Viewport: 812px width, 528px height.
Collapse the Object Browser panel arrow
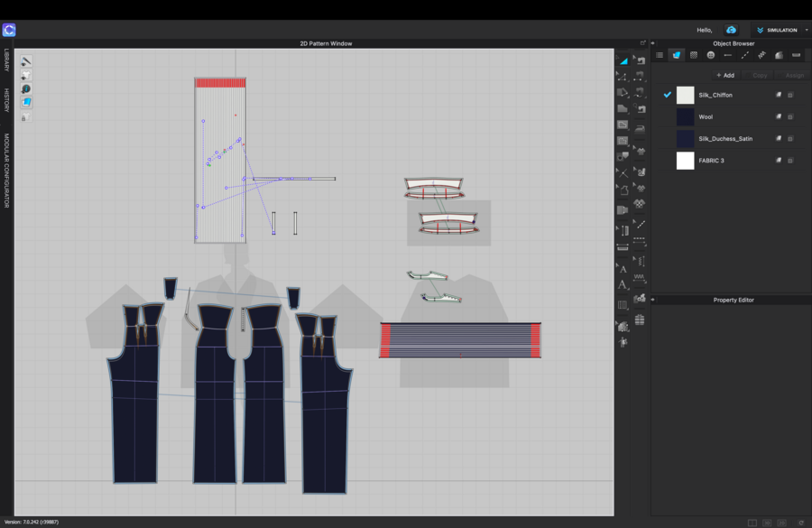coord(653,43)
